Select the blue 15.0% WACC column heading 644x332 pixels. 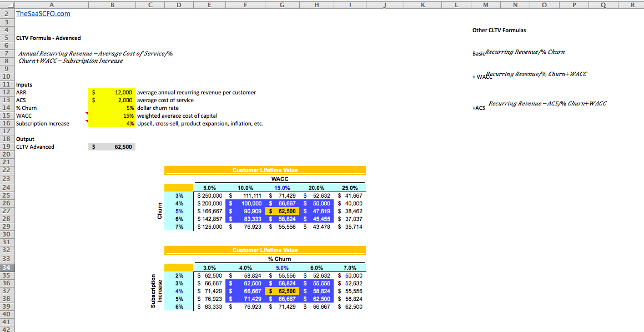click(281, 188)
